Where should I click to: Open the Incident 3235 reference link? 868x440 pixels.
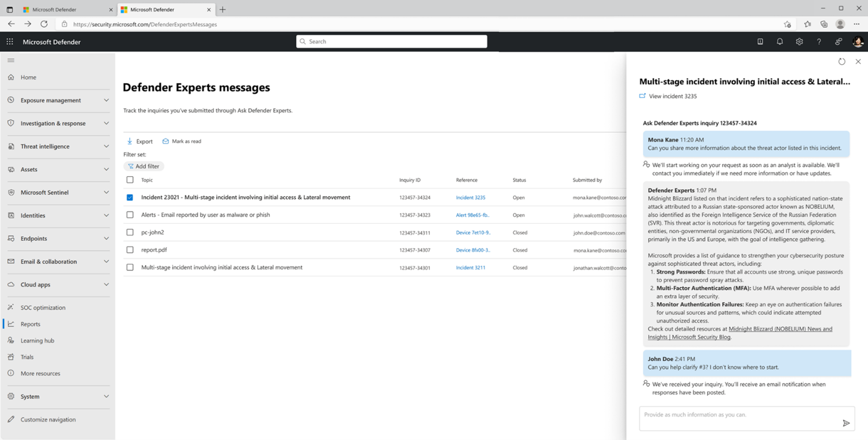(471, 198)
